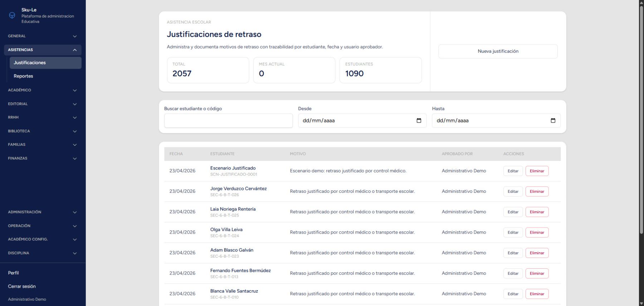The image size is (644, 306).
Task: Open the Desde date picker calendar icon
Action: (419, 120)
